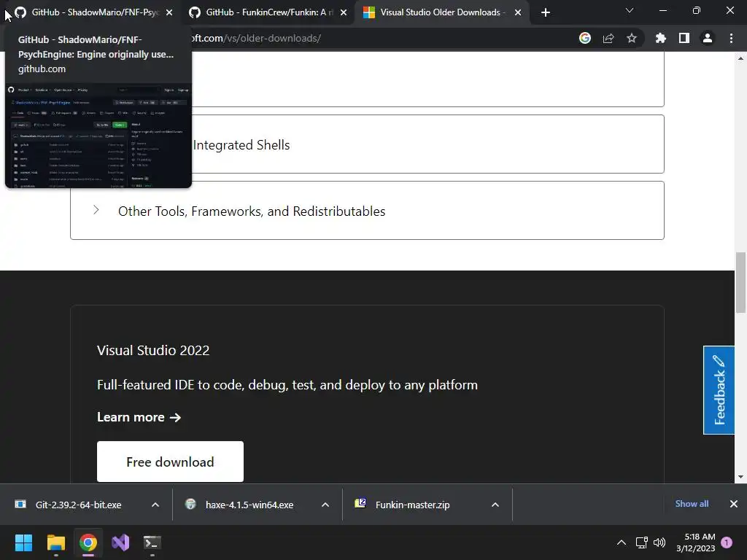Follow the Learn more link
This screenshot has height=560, width=747.
point(139,417)
